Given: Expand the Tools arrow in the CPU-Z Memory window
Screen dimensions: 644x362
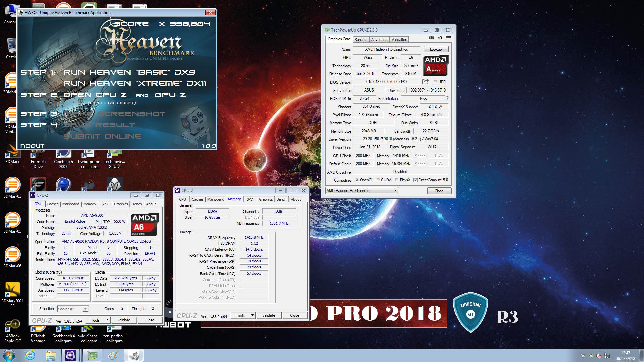Looking at the screenshot, I should click(x=252, y=315).
